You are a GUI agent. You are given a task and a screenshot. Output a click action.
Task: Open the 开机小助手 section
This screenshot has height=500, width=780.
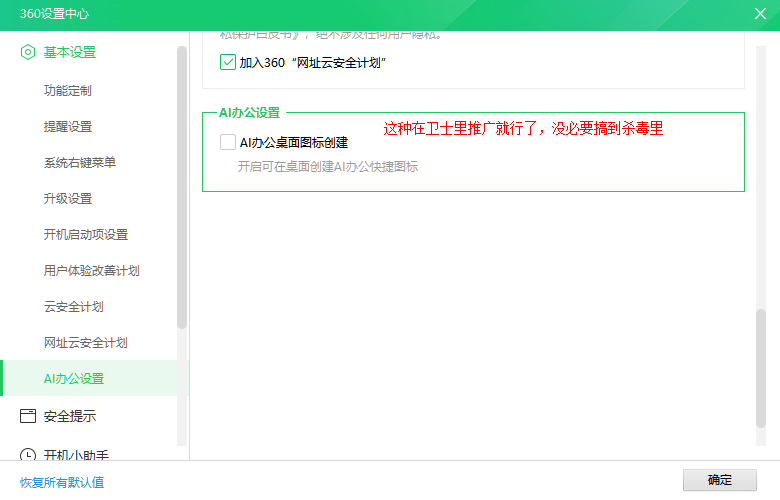point(76,454)
